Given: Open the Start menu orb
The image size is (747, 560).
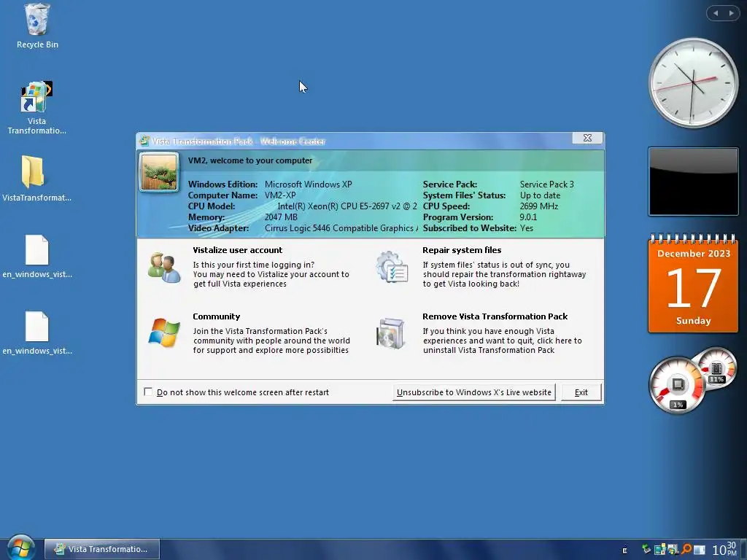Looking at the screenshot, I should [21, 548].
